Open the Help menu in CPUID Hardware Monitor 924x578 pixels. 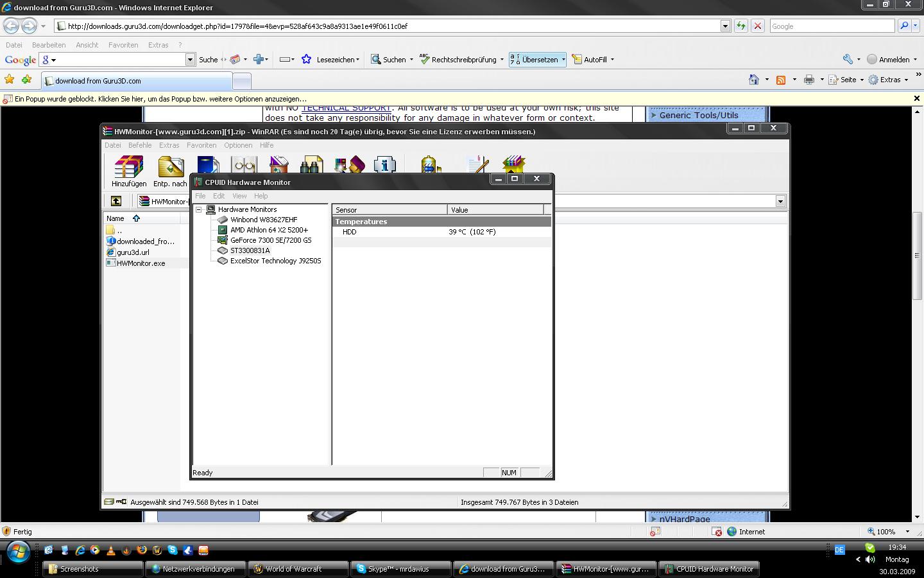(x=261, y=196)
